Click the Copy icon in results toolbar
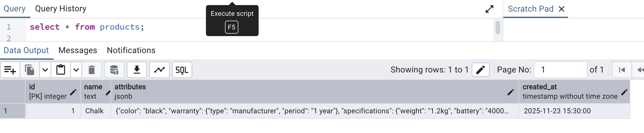Screen dimensions: 644x133 point(29,70)
